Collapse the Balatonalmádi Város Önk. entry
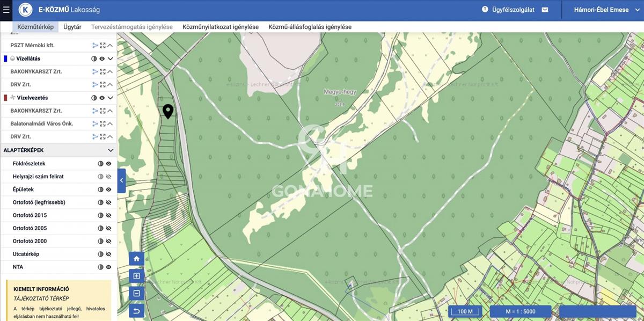This screenshot has width=644, height=321. click(109, 123)
